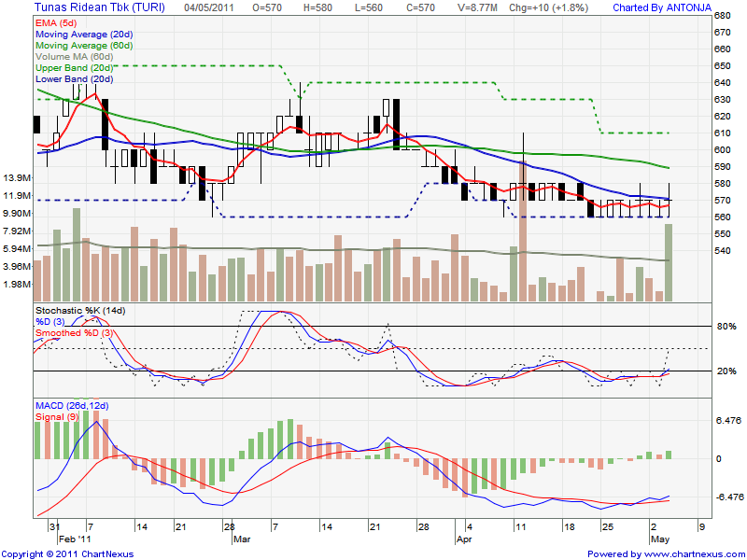Click the 3.96M volume axis label
The width and height of the screenshot is (747, 560).
tap(17, 266)
